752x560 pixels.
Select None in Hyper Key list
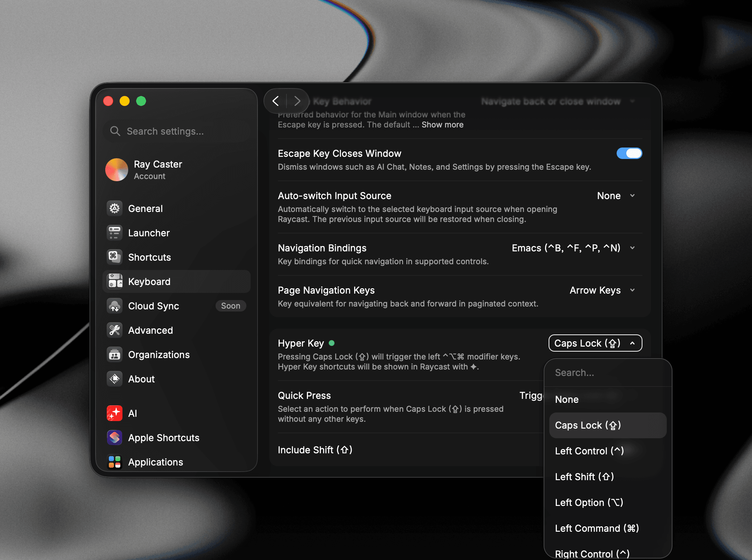(x=608, y=399)
